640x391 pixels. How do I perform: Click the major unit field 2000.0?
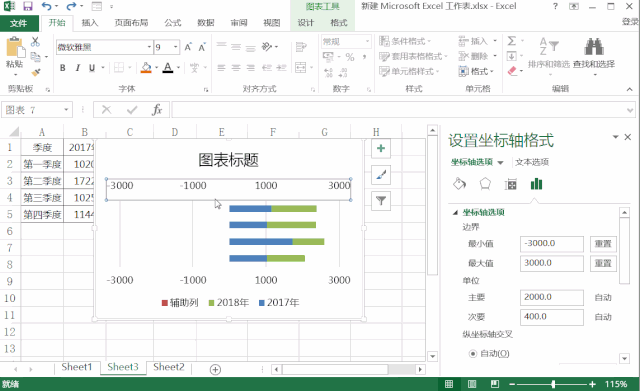(551, 297)
